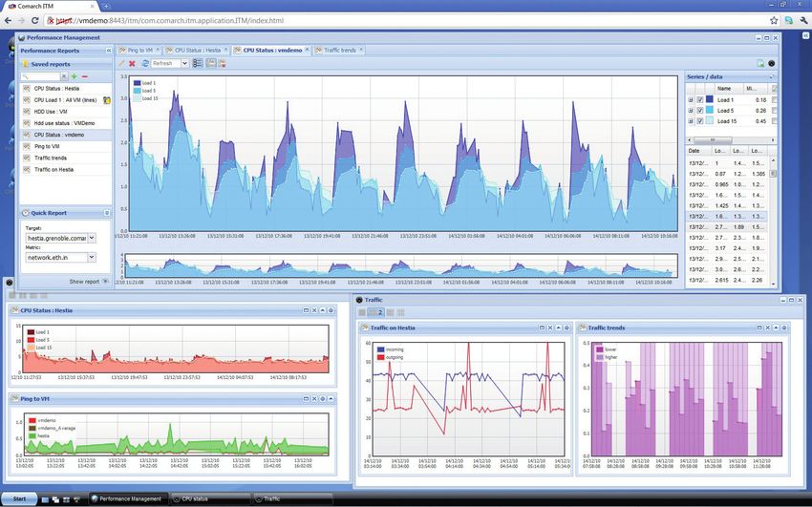Viewport: 812px width, 507px height.
Task: Collapse the Series / data panel
Action: tap(773, 76)
